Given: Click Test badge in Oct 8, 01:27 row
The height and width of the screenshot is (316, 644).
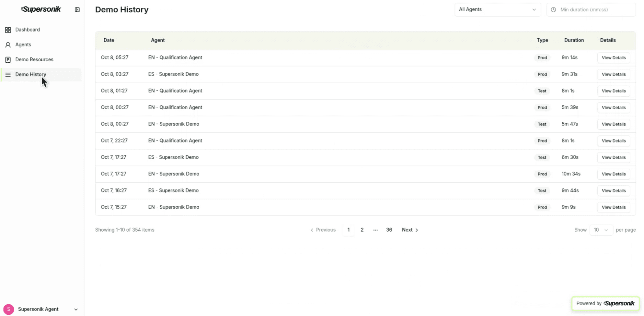Looking at the screenshot, I should click(542, 91).
